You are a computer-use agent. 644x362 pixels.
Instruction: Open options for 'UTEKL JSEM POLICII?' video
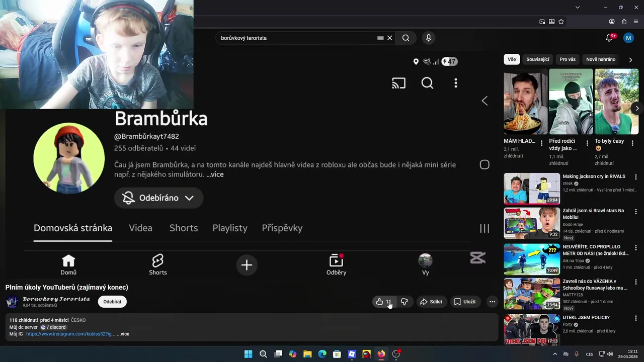[x=636, y=318]
